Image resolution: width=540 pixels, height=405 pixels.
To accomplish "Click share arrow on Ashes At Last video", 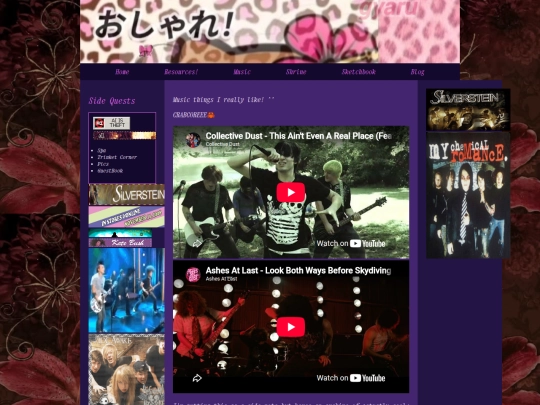I will point(197,378).
